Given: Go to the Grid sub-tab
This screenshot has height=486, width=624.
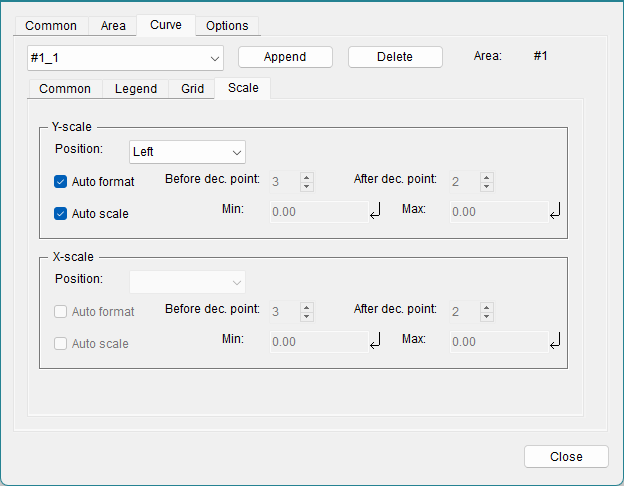Looking at the screenshot, I should (192, 89).
